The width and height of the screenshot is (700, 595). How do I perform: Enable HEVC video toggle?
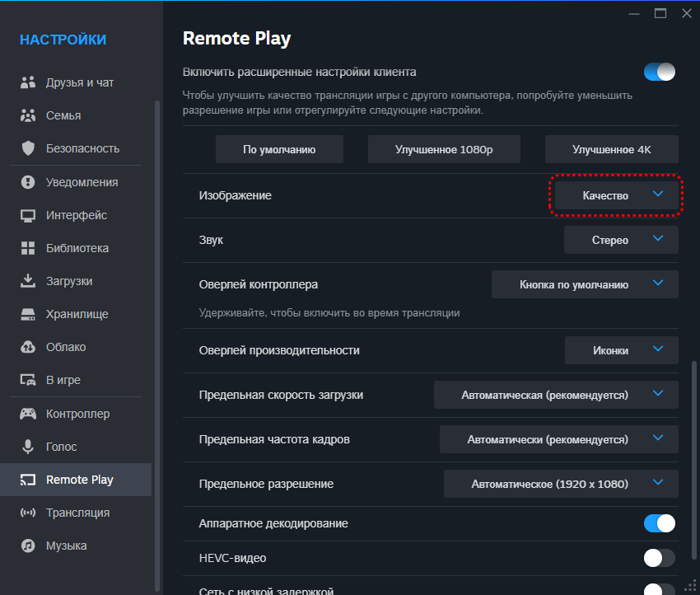[660, 558]
